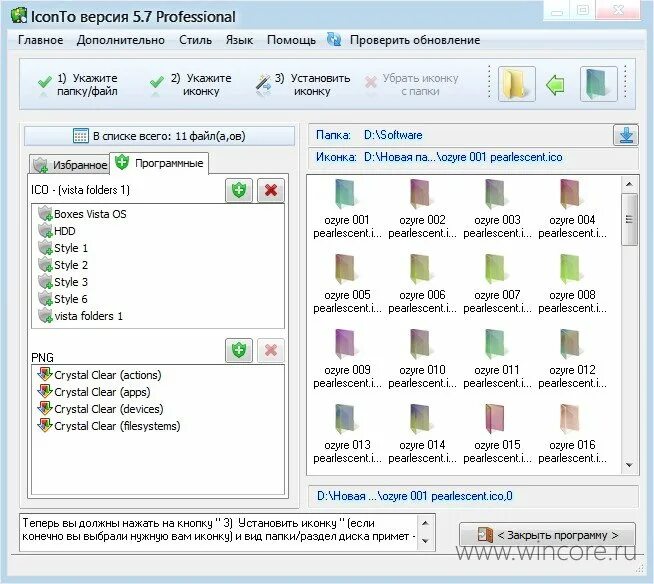The height and width of the screenshot is (584, 654).
Task: Click the PNG section red X button
Action: coord(271,350)
